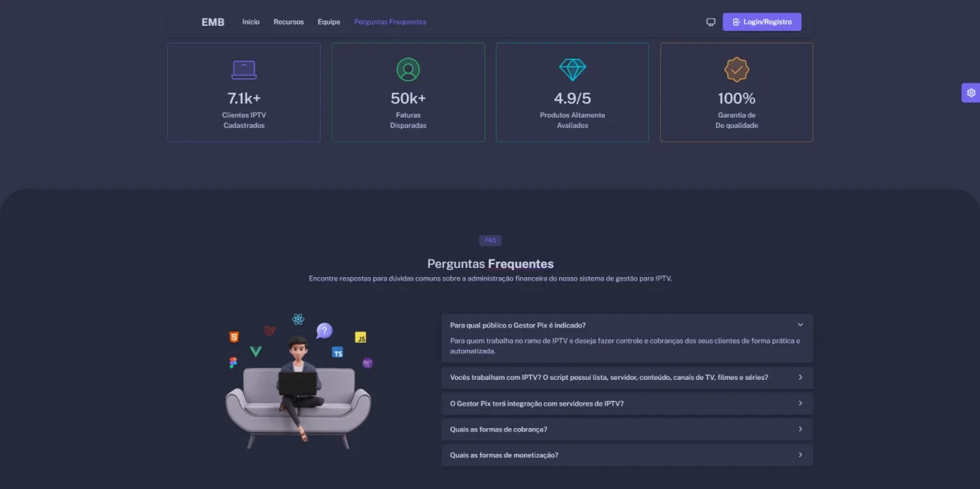
Task: Click the user icon above 50k+
Action: (x=408, y=69)
